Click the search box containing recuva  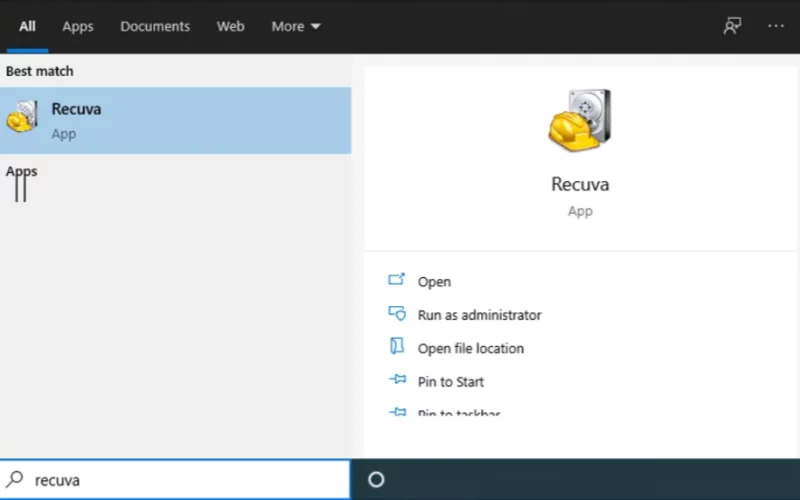[x=176, y=480]
